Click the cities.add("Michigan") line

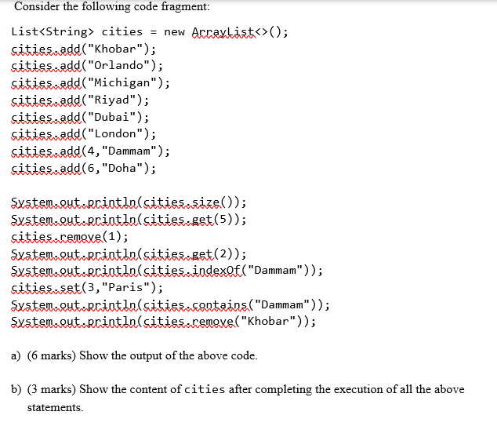coord(91,83)
